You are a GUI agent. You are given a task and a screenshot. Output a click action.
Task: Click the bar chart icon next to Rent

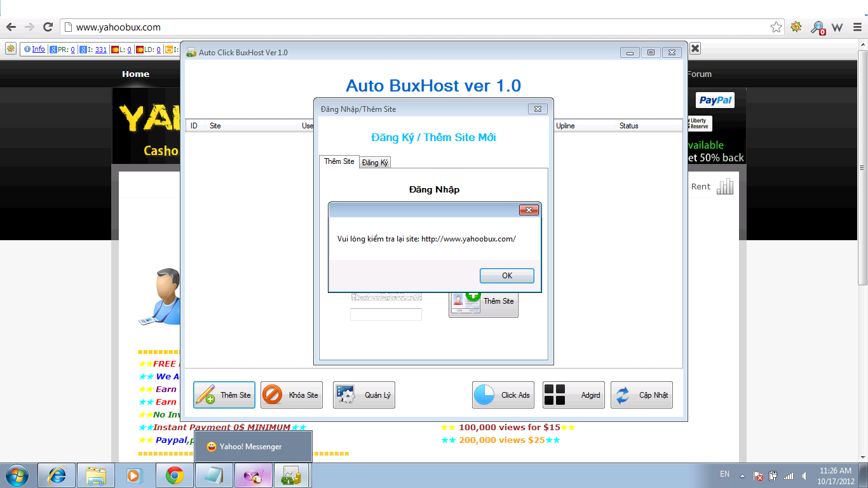click(x=725, y=186)
